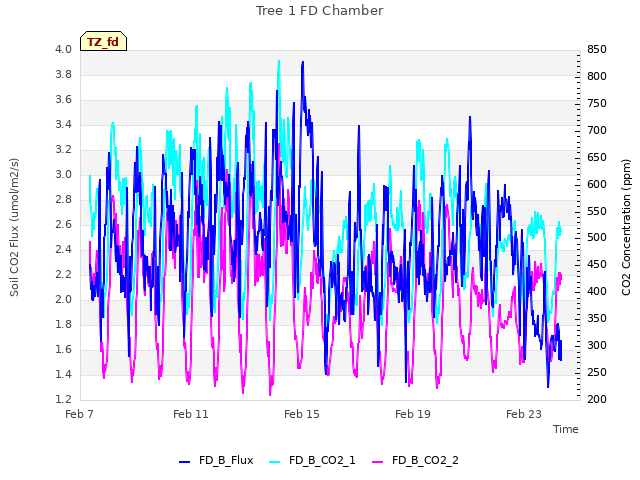Viewport: 640px width, 480px height.
Task: Click the CO2 Concentration (ppm) axis title
Action: [626, 227]
